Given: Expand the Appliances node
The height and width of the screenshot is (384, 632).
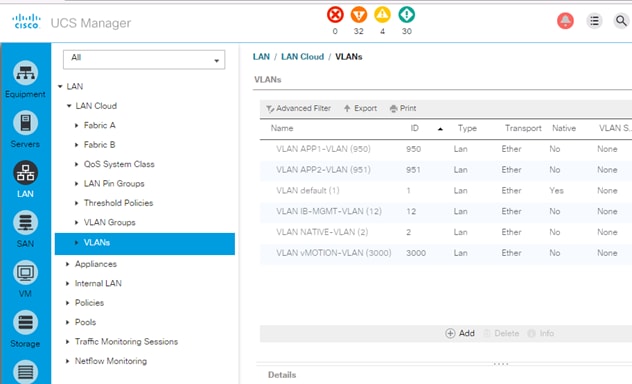Looking at the screenshot, I should (68, 264).
